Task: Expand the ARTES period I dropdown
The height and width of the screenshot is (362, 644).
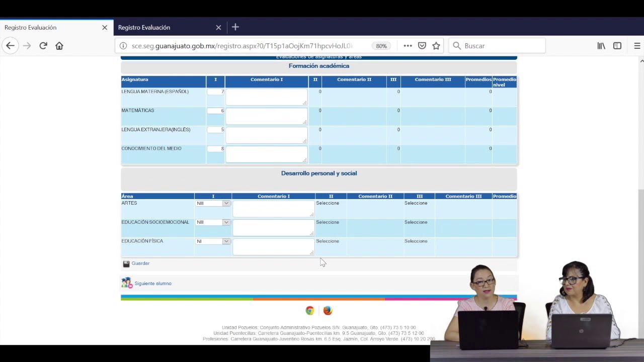Action: click(213, 204)
